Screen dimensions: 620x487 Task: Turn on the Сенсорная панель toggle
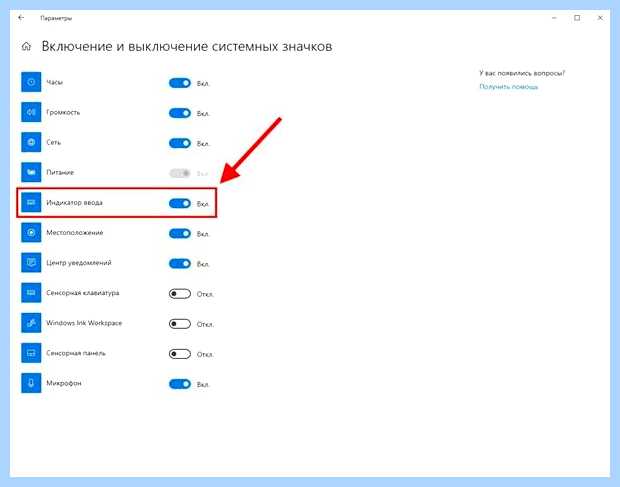coord(180,354)
